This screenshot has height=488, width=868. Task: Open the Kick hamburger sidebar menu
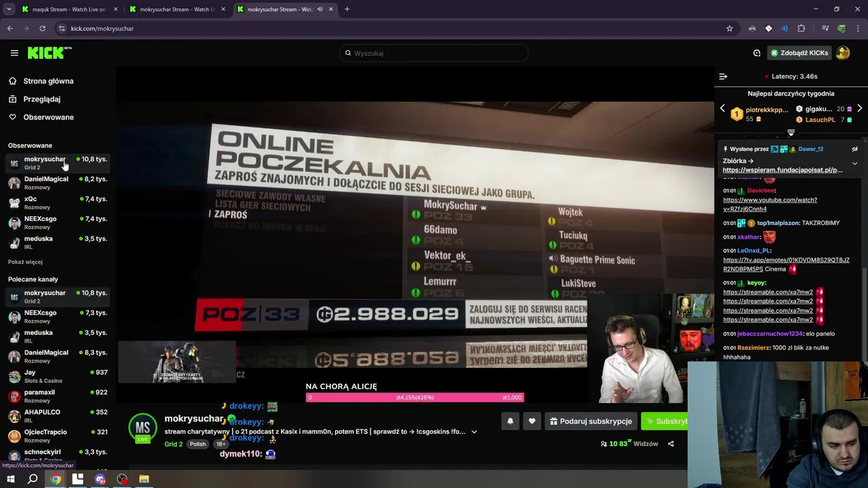click(x=14, y=53)
